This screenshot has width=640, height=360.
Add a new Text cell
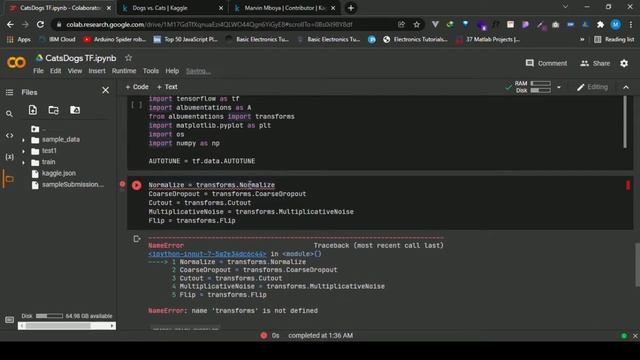(167, 87)
